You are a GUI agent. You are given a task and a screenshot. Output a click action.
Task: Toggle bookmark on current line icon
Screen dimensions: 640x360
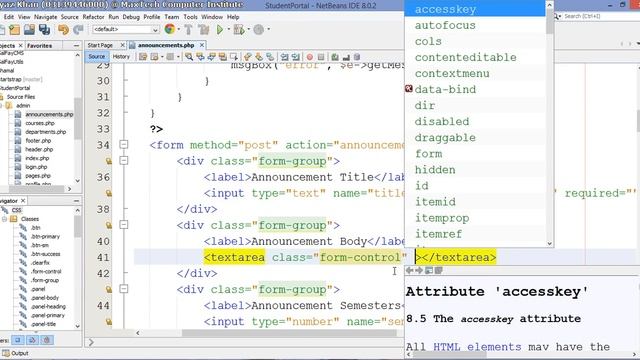270,57
